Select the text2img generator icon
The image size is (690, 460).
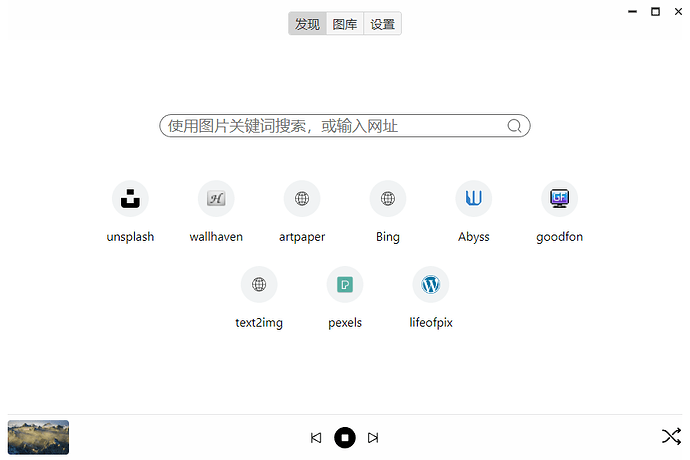259,285
